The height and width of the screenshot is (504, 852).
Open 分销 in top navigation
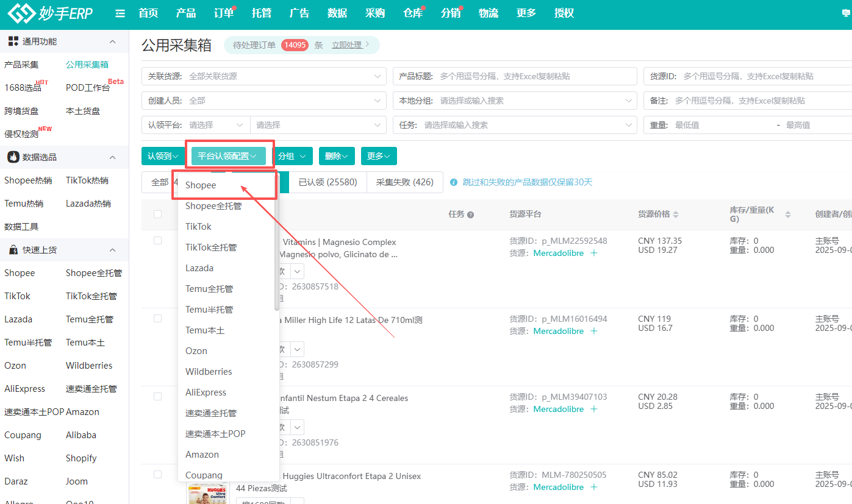click(451, 13)
